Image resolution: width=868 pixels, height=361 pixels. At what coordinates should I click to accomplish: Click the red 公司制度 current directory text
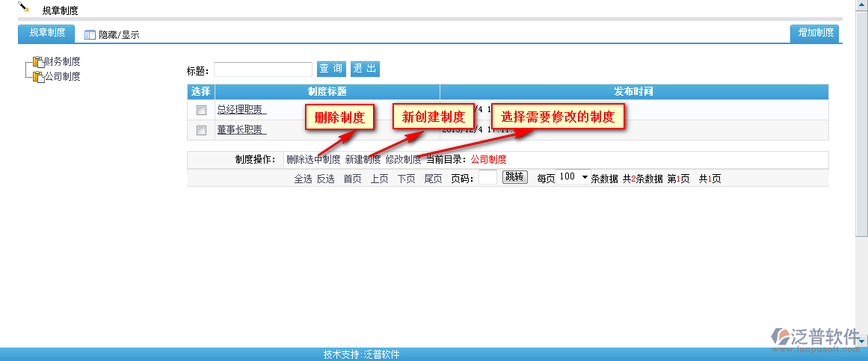tap(488, 159)
